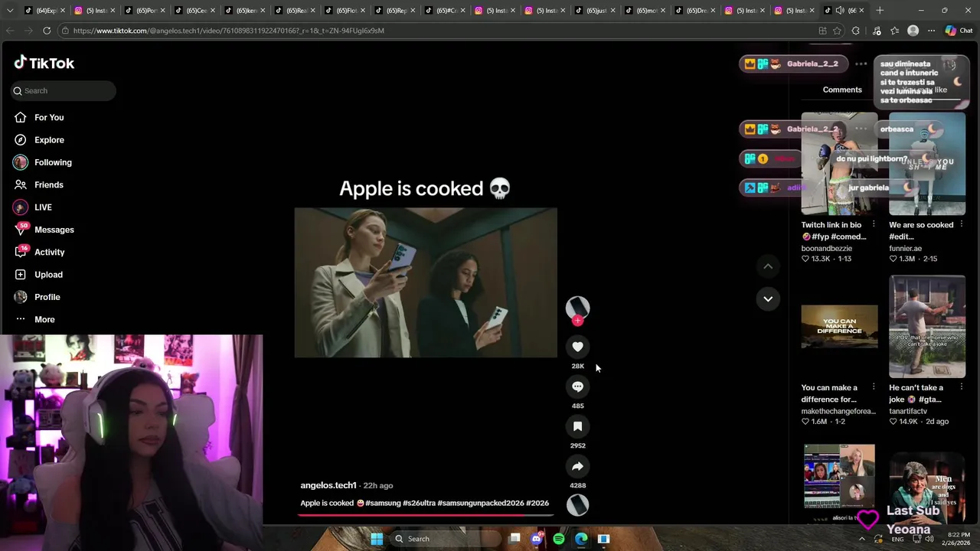
Task: Switch to the (65)just TikTok tab
Action: click(595, 11)
